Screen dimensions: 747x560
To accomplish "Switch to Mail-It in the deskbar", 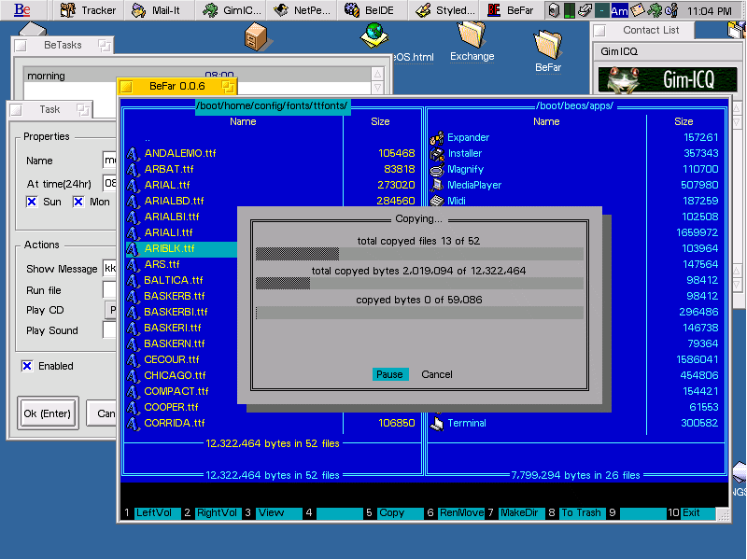I will (159, 10).
